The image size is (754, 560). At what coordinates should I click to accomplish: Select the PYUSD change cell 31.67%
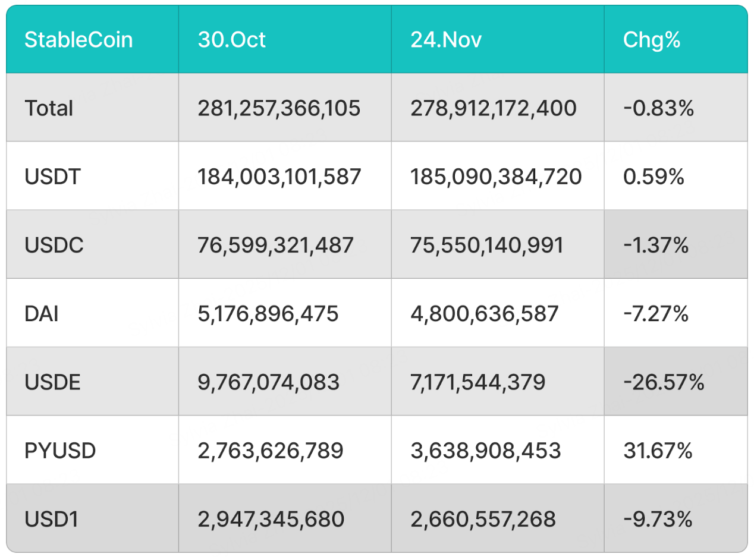pos(658,451)
